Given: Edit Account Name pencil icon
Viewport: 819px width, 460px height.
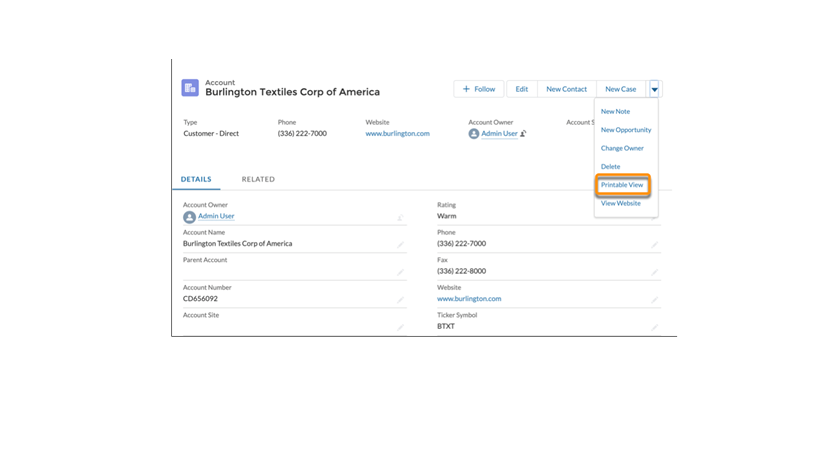Looking at the screenshot, I should tap(401, 245).
